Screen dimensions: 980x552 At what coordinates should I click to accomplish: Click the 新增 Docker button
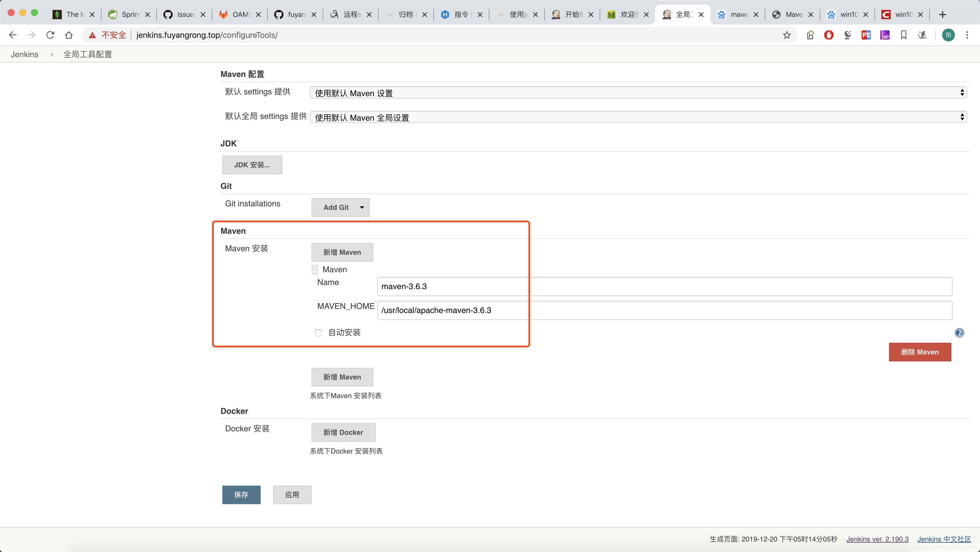pyautogui.click(x=343, y=432)
